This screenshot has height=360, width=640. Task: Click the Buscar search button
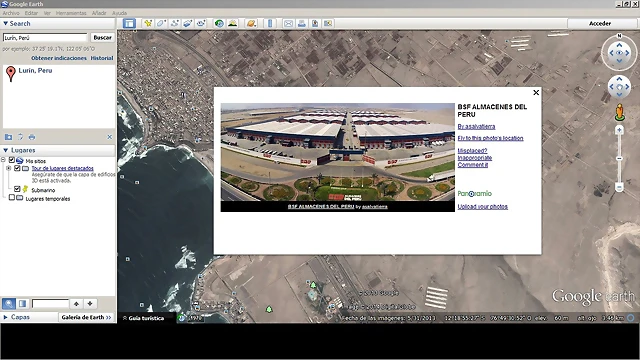102,38
